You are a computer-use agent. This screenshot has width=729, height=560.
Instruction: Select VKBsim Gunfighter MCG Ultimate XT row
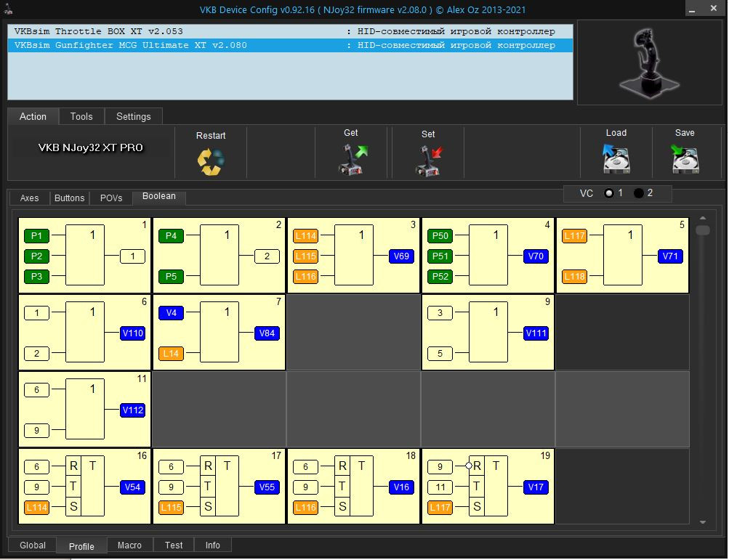pyautogui.click(x=290, y=45)
